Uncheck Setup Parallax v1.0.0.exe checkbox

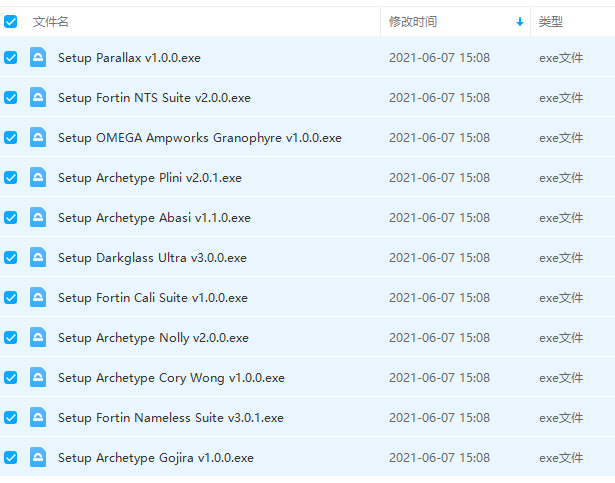pos(11,58)
